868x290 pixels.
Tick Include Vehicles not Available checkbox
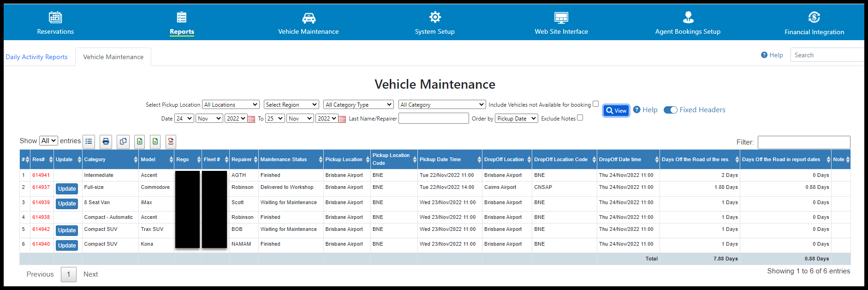tap(595, 104)
